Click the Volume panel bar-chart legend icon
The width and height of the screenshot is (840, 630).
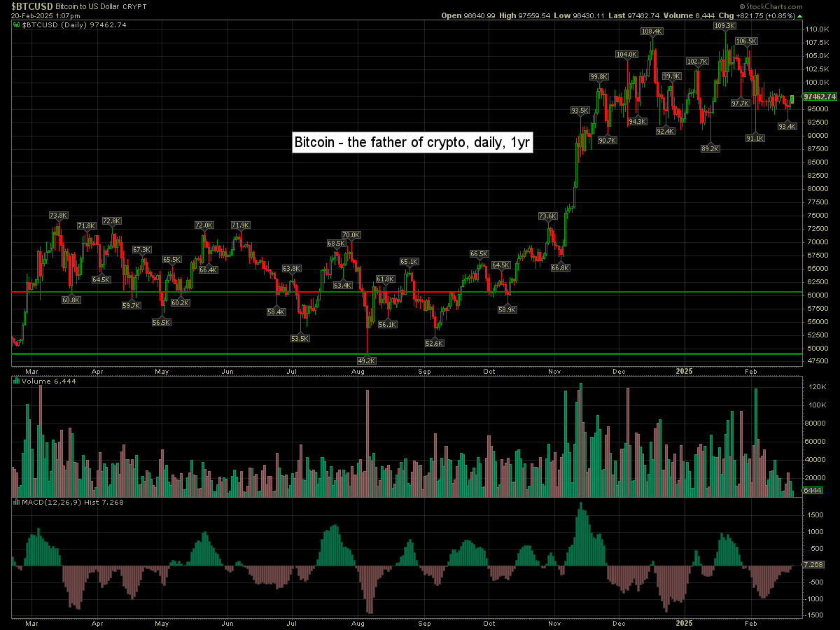(x=17, y=381)
